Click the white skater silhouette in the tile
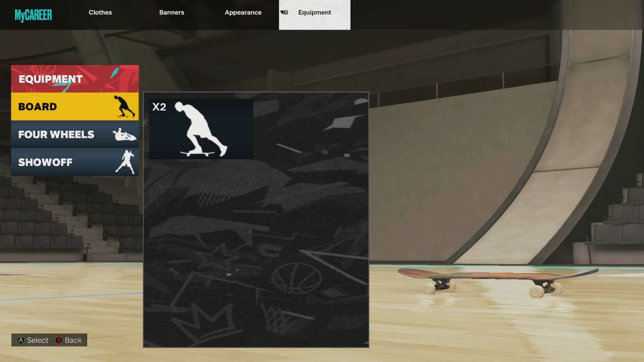This screenshot has width=644, height=362. point(200,130)
